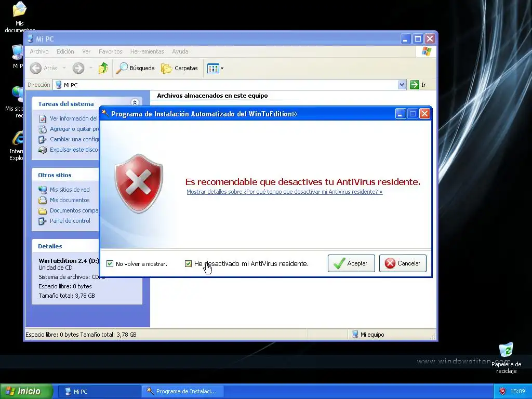Check 'No volver a mostrar' checkbox
532x399 pixels.
[x=110, y=263]
